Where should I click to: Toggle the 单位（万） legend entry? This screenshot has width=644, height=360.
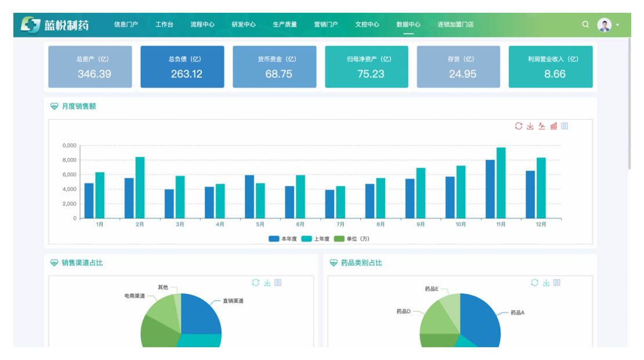[x=352, y=239]
